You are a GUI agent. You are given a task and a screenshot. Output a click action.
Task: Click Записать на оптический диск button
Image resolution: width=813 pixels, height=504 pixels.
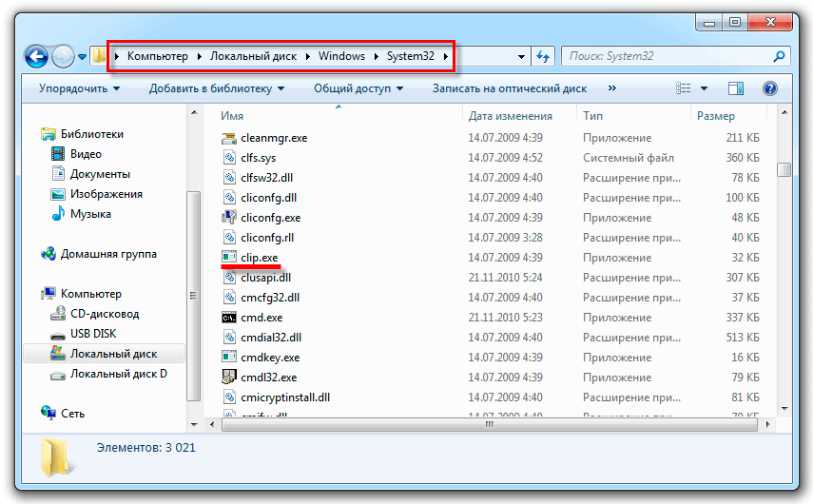pyautogui.click(x=509, y=88)
